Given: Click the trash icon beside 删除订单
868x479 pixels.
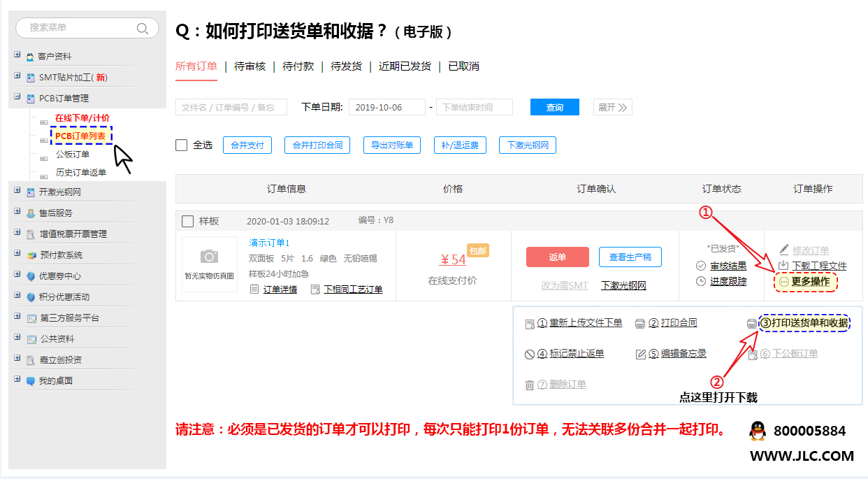Looking at the screenshot, I should tap(530, 385).
